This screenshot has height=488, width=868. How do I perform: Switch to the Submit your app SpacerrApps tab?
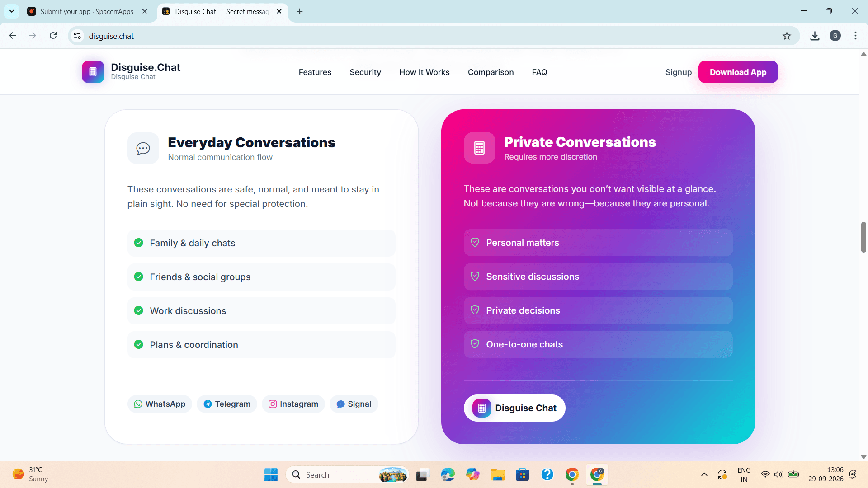pos(87,11)
